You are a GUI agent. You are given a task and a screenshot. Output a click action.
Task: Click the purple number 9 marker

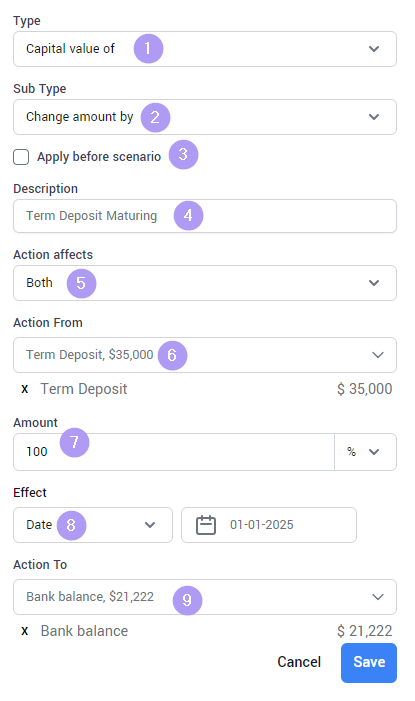(187, 600)
